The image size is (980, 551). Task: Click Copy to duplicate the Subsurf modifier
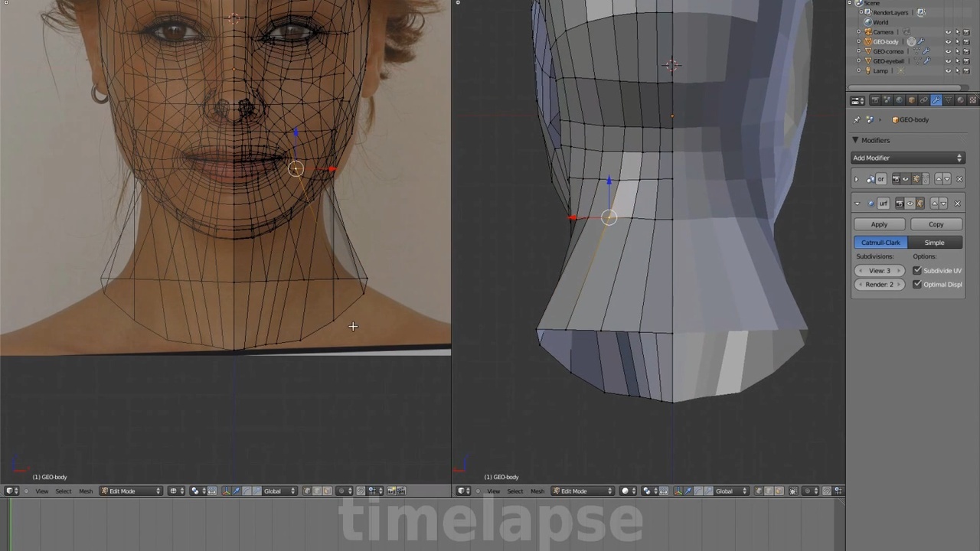pos(936,224)
